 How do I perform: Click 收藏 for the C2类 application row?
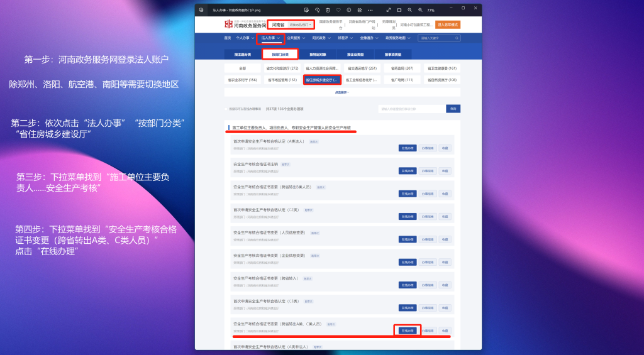coord(445,216)
